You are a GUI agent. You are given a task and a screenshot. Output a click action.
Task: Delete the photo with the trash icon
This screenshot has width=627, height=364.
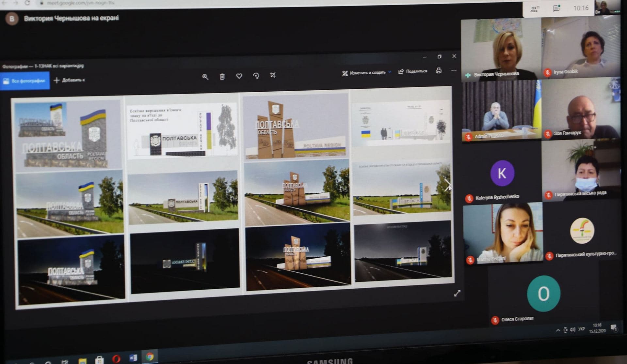tap(222, 77)
